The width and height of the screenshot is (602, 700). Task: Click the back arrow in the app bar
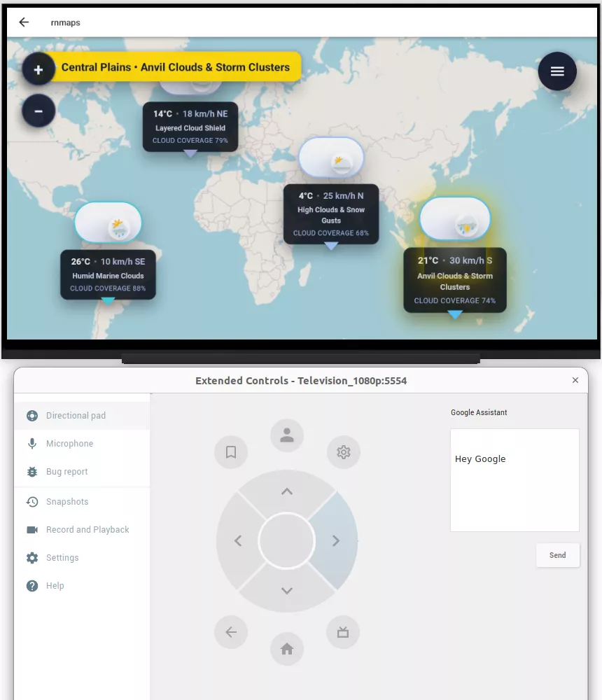tap(23, 22)
